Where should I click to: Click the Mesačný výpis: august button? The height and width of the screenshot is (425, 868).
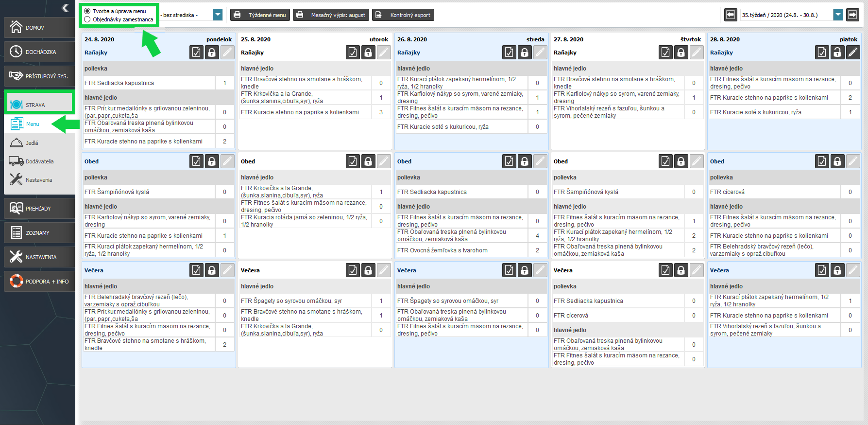click(331, 15)
